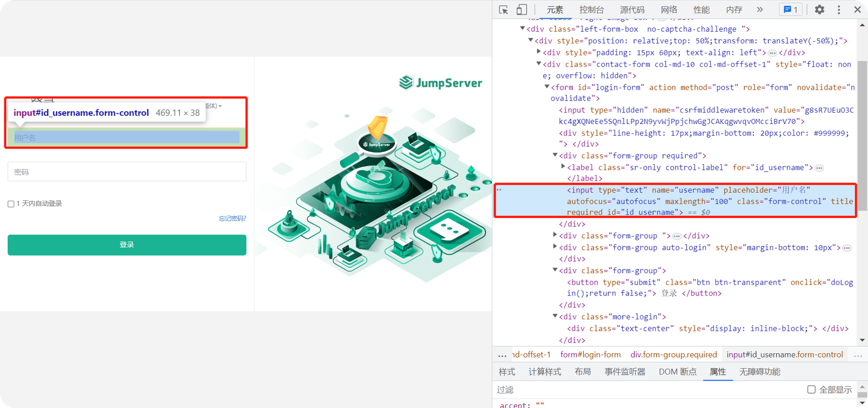Open the 无障碍功能 sub-tab
868x408 pixels.
point(759,372)
